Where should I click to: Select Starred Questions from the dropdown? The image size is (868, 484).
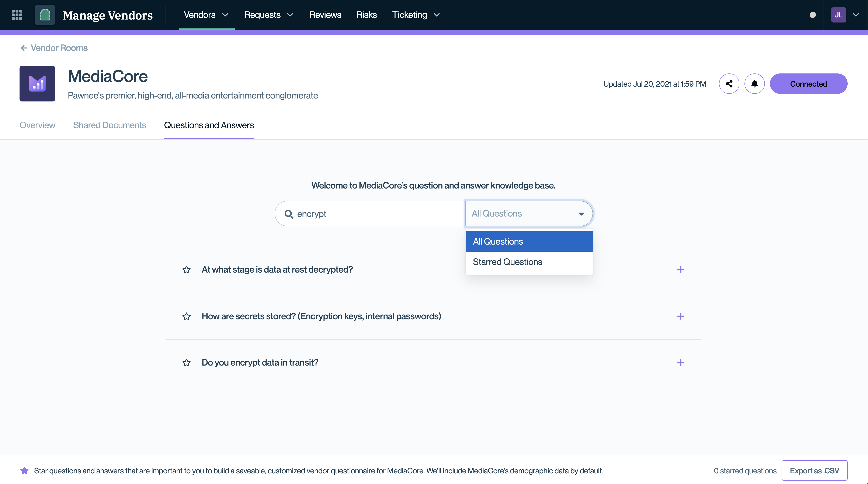click(507, 262)
